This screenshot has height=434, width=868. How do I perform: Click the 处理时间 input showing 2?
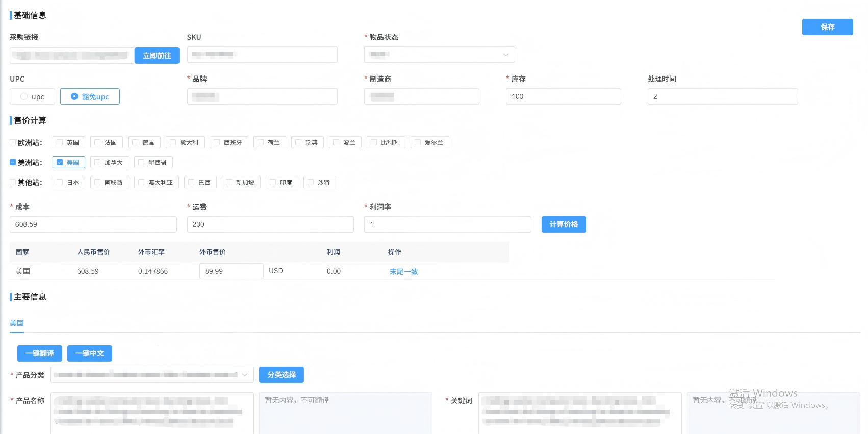[x=723, y=96]
